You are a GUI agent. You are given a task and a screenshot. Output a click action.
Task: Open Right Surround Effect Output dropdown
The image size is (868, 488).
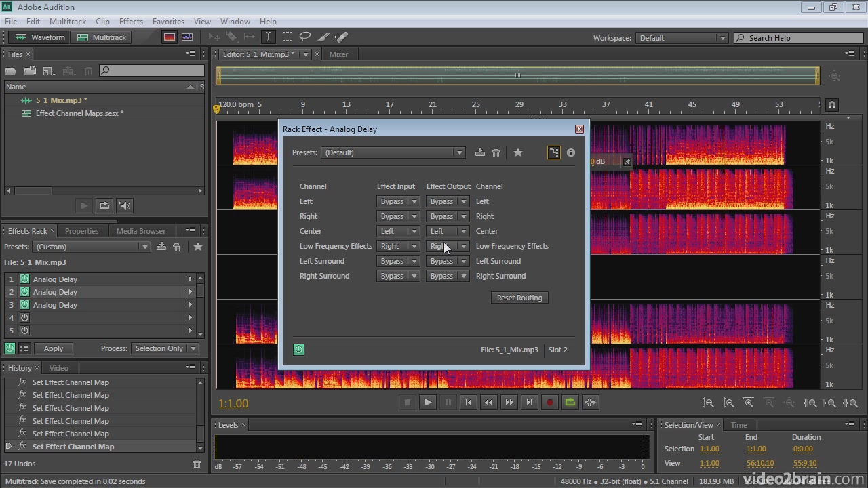click(x=448, y=276)
